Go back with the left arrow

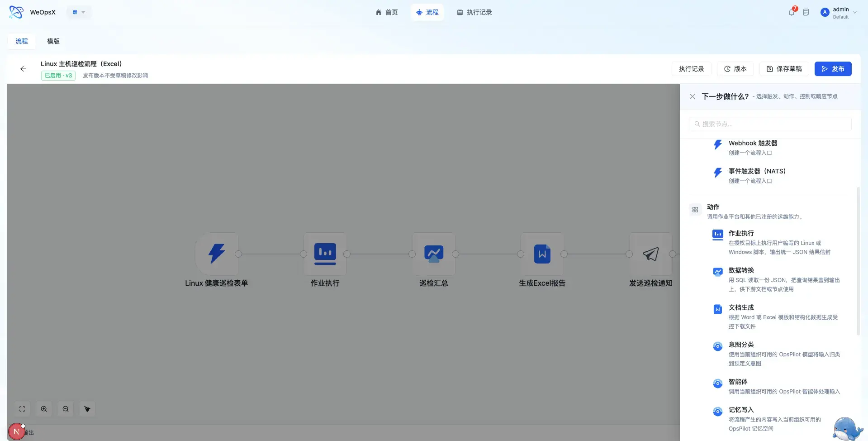click(x=23, y=69)
